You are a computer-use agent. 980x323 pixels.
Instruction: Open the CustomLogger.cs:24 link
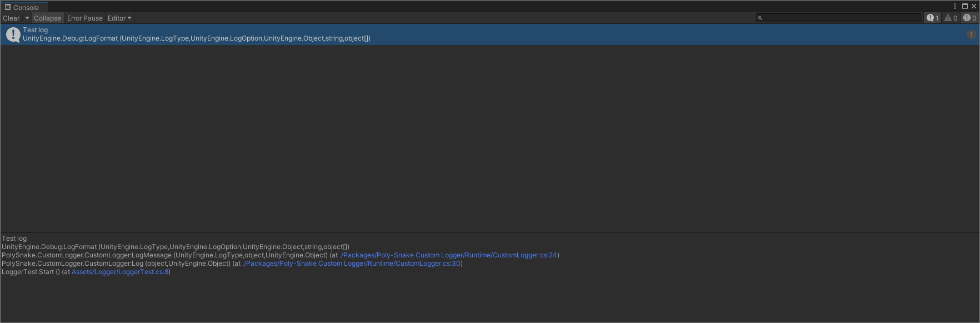[x=448, y=255]
